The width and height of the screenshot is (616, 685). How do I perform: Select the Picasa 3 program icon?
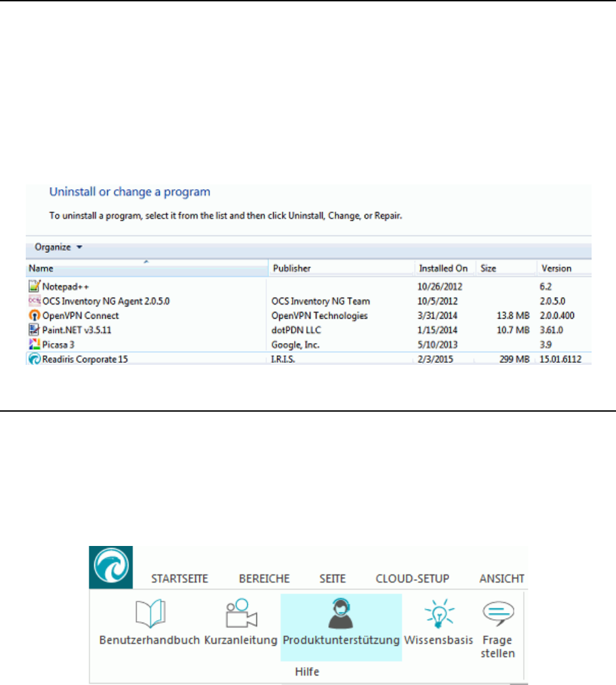35,345
